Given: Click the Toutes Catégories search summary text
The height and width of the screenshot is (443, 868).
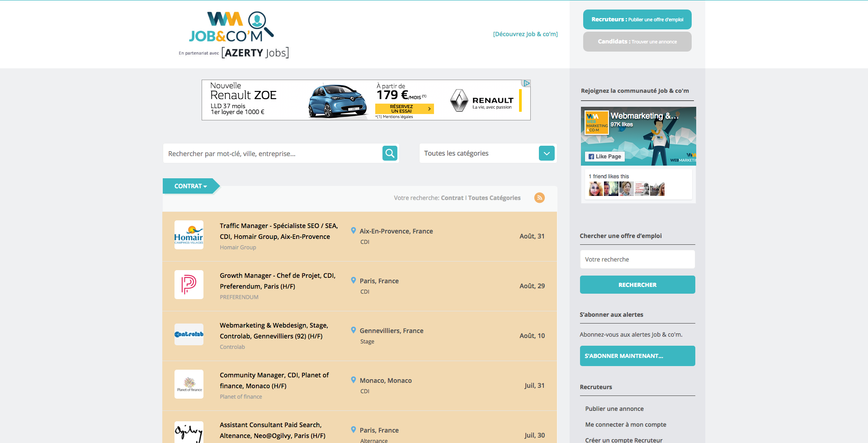Looking at the screenshot, I should coord(494,198).
